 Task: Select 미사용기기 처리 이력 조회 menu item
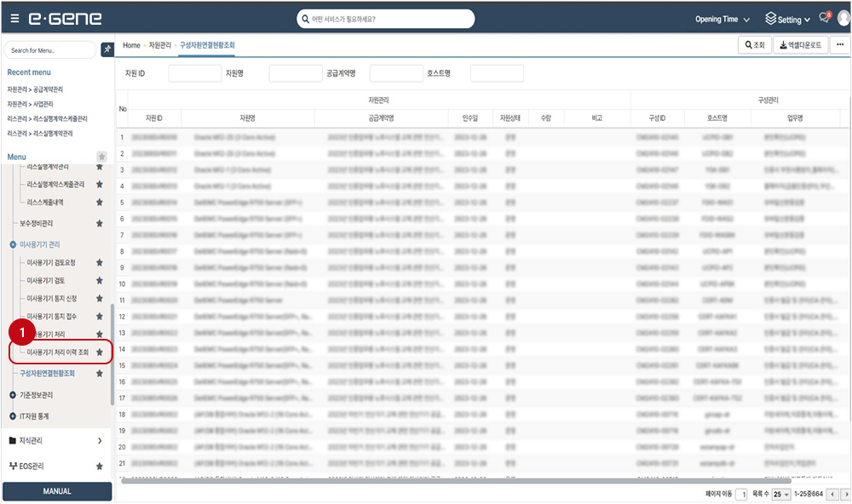click(57, 352)
